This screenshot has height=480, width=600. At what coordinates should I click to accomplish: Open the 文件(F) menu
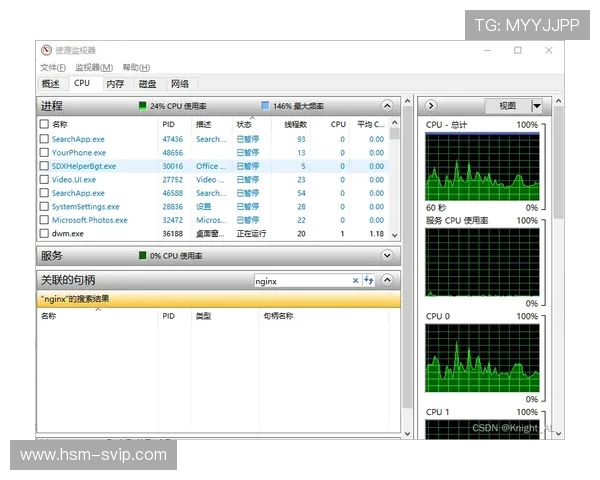(53, 67)
